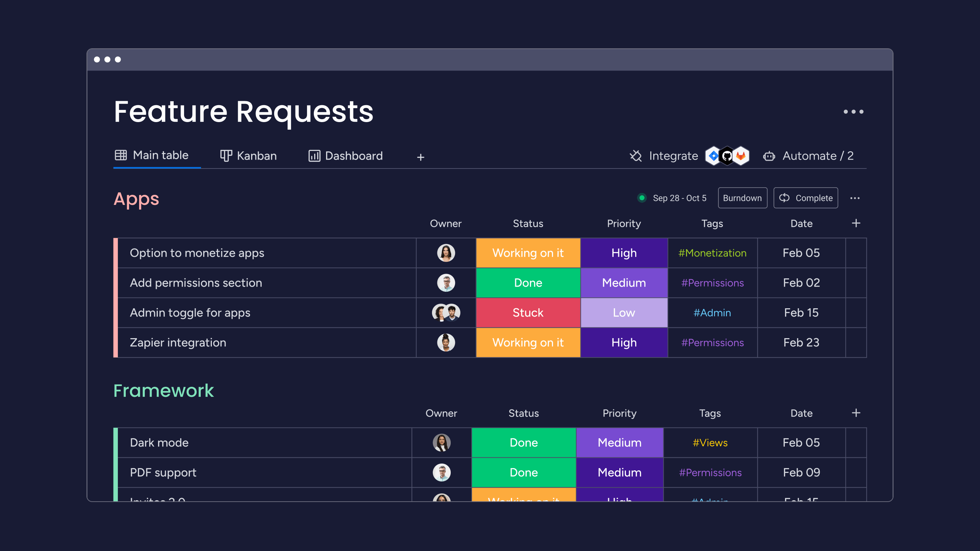
Task: Expand the Apps group options menu
Action: [855, 198]
